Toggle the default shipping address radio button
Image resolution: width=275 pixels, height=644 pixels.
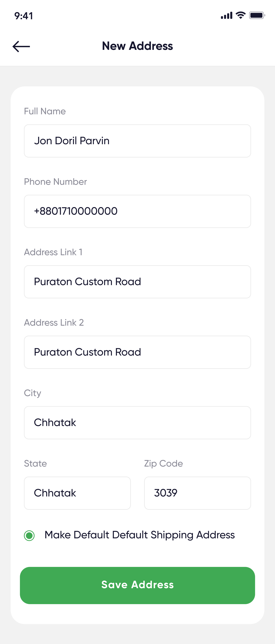29,536
